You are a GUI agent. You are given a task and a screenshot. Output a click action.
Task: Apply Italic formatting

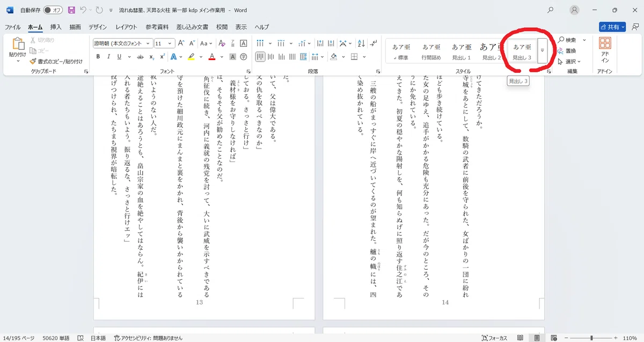tap(108, 56)
